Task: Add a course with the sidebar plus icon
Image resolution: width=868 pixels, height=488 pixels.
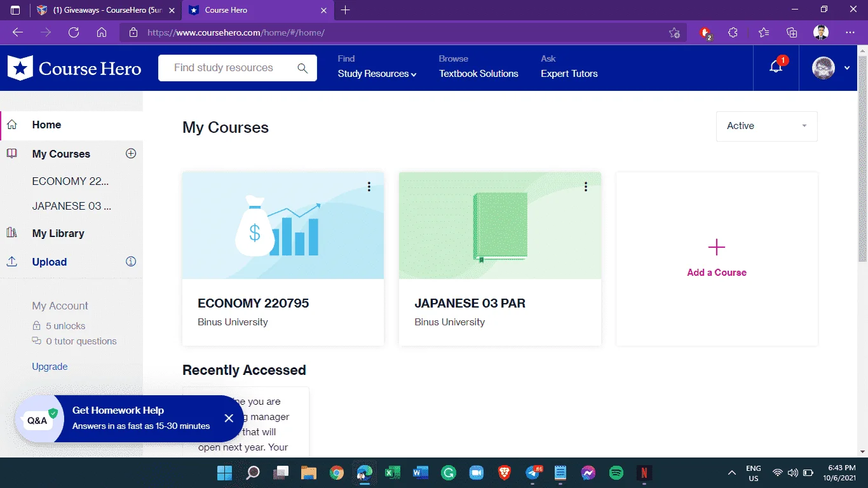Action: click(131, 153)
